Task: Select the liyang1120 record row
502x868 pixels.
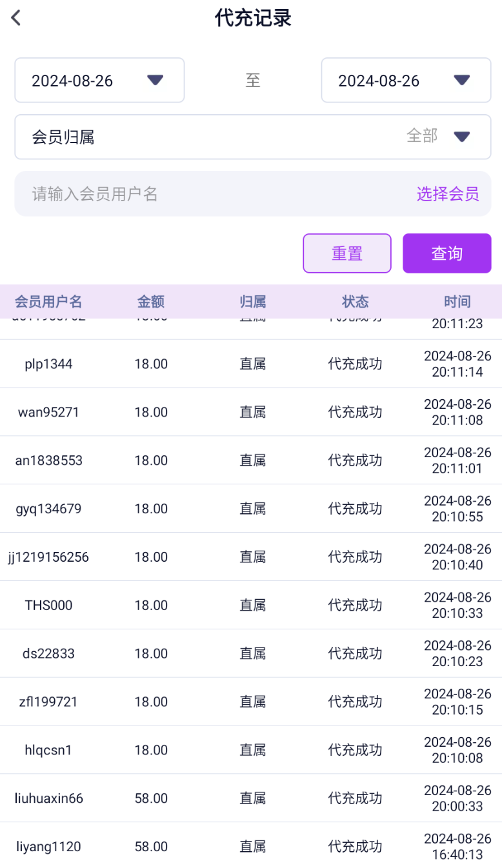Action: [x=251, y=847]
